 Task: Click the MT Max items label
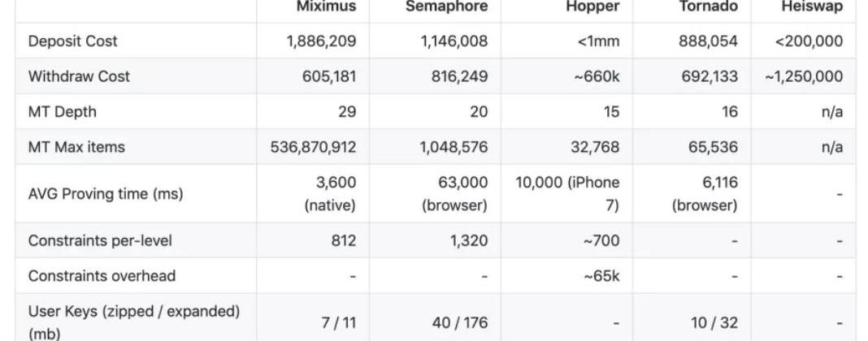(76, 147)
